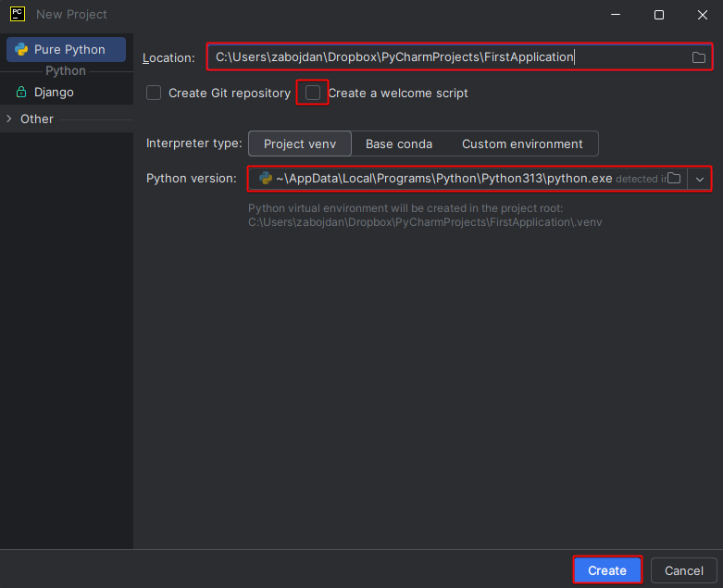Click the Python logo in the interpreter path
The image size is (723, 588).
[x=266, y=178]
